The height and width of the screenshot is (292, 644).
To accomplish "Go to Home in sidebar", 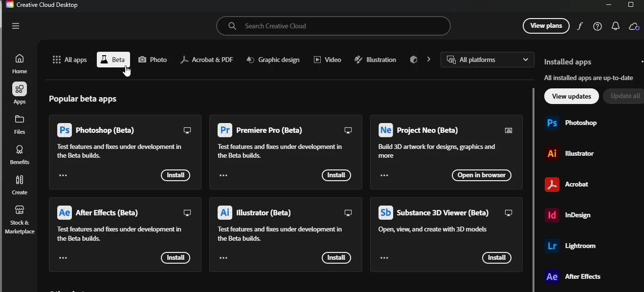I will point(20,64).
